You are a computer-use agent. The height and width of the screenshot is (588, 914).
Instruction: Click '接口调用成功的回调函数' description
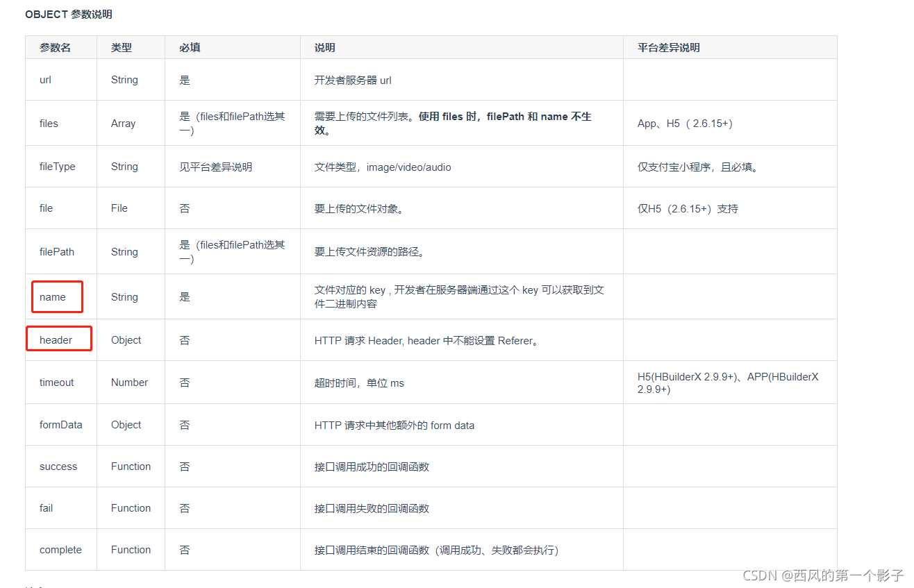pyautogui.click(x=372, y=467)
